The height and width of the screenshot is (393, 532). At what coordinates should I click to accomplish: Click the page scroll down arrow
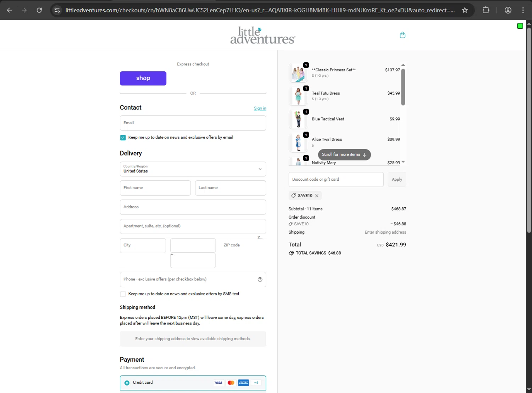529,389
